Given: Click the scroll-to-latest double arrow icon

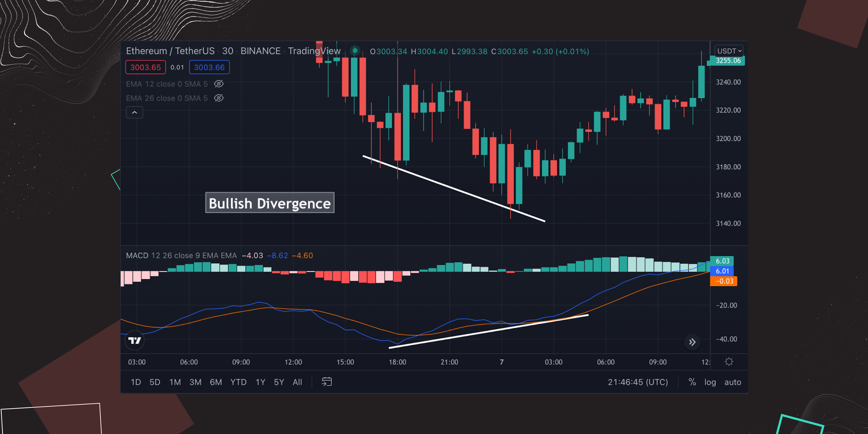Looking at the screenshot, I should pyautogui.click(x=692, y=342).
